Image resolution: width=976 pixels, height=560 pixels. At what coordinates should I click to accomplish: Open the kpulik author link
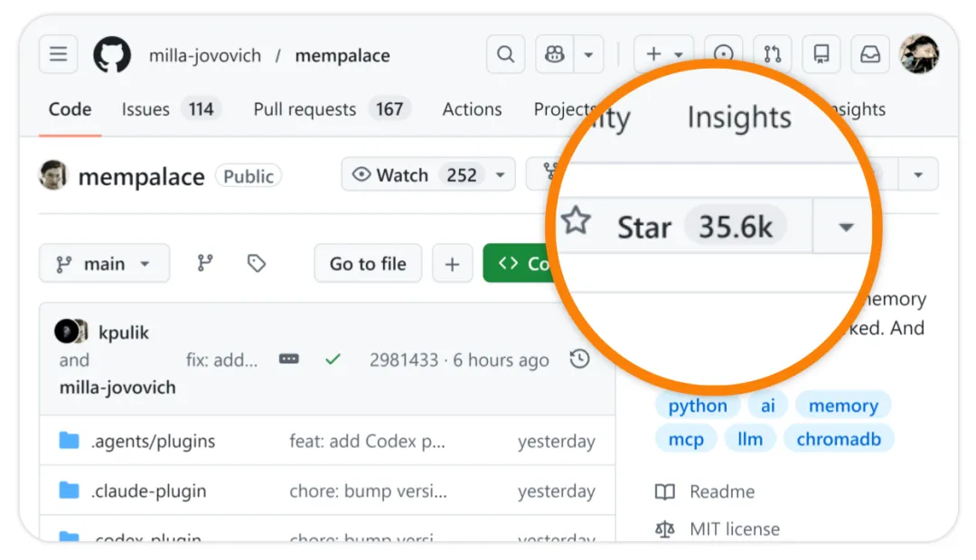[x=124, y=332]
